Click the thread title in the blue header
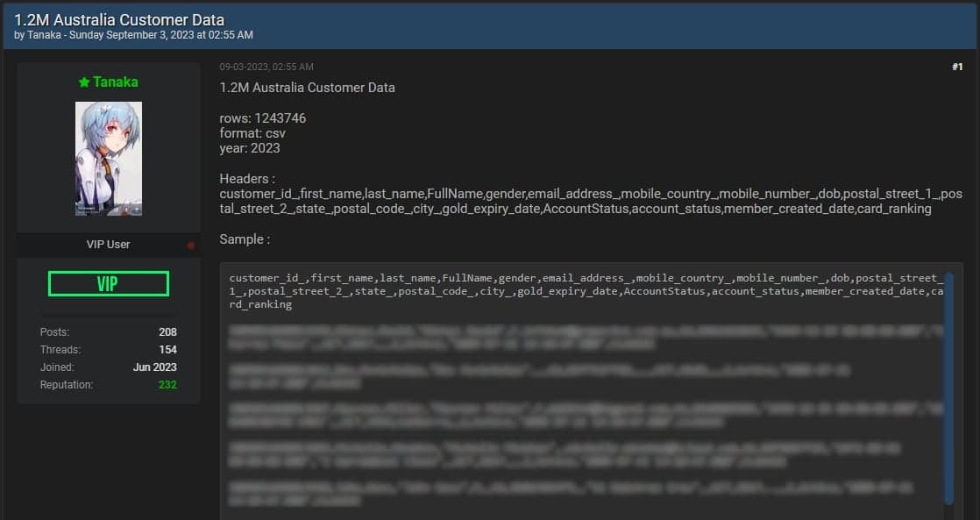This screenshot has height=520, width=980. click(x=119, y=19)
